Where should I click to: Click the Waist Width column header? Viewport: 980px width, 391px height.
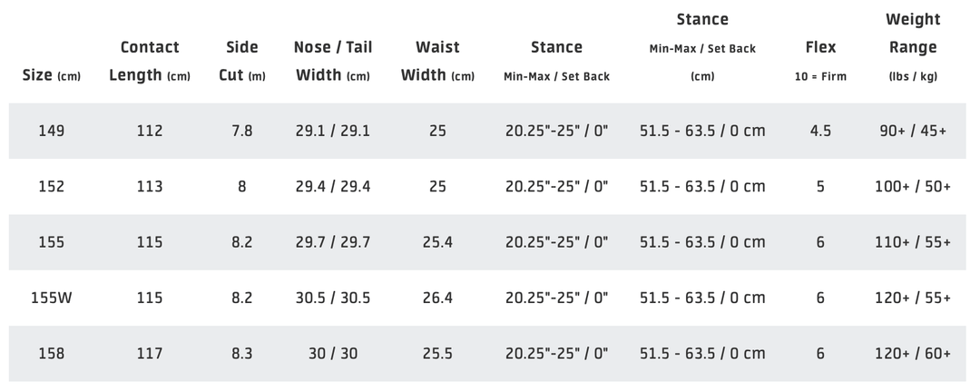pyautogui.click(x=437, y=61)
